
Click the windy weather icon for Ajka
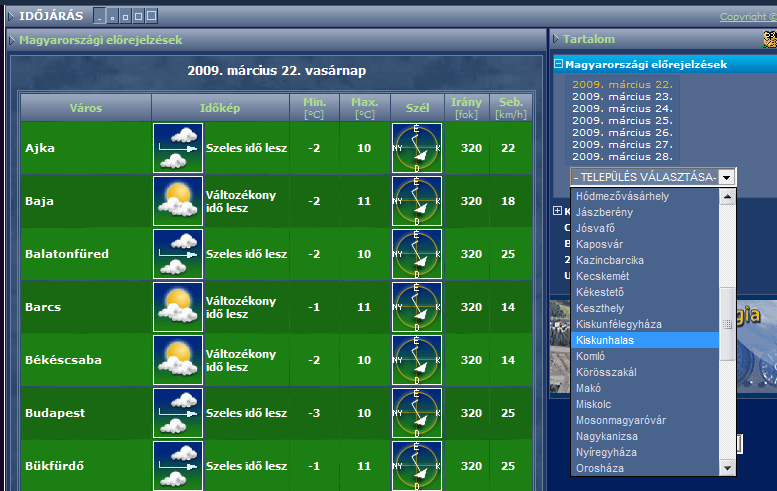[178, 148]
